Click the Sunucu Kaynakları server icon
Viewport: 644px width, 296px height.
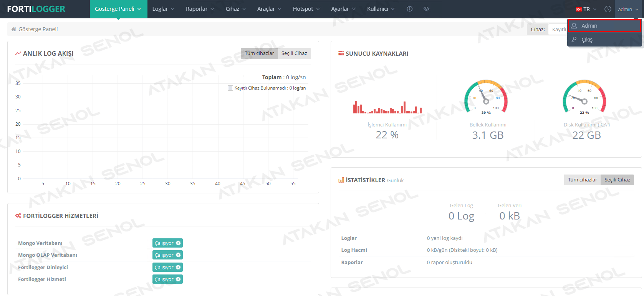click(341, 53)
